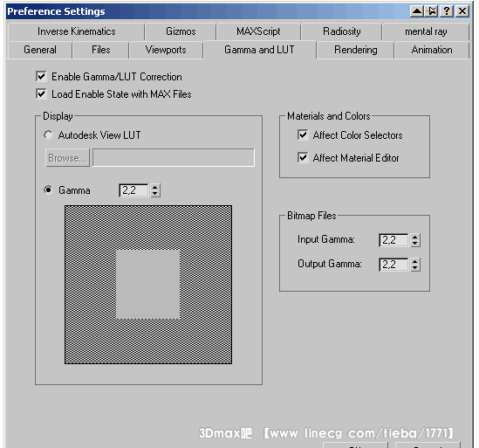Click the question mark help icon
Image resolution: width=479 pixels, height=448 pixels.
pyautogui.click(x=447, y=11)
